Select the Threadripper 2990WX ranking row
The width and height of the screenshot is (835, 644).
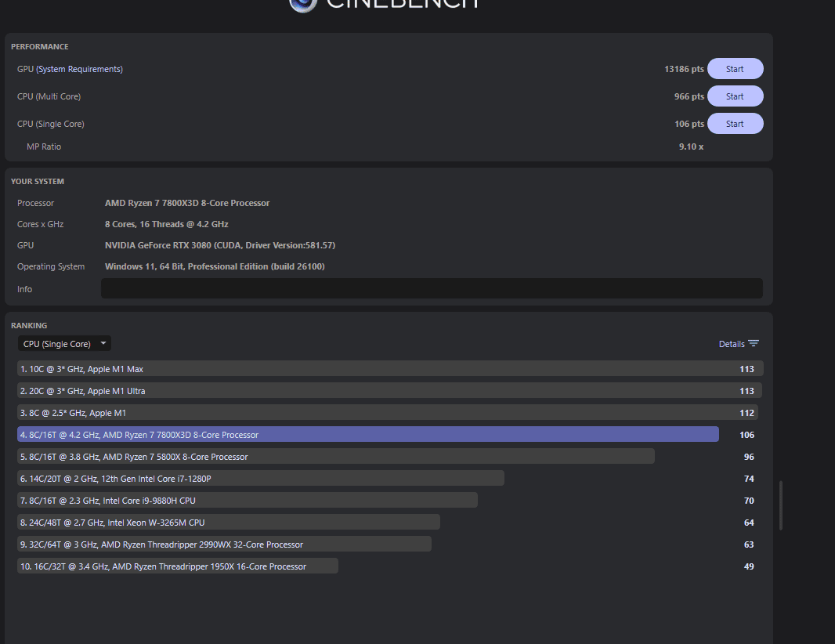(224, 545)
